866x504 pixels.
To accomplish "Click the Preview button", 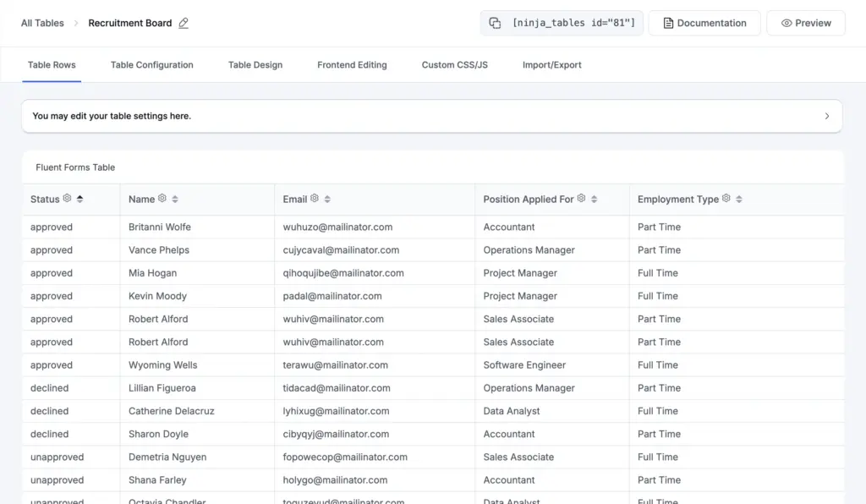I will tap(806, 23).
